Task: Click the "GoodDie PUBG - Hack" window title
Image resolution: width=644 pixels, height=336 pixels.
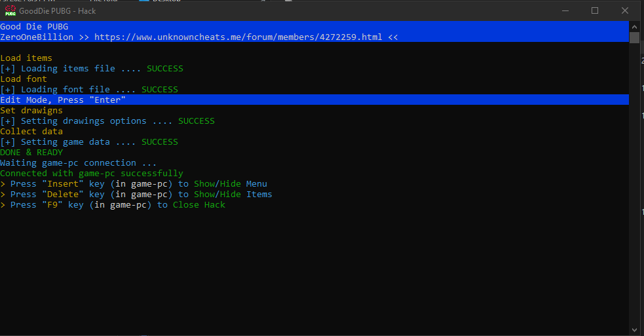Action: point(58,11)
